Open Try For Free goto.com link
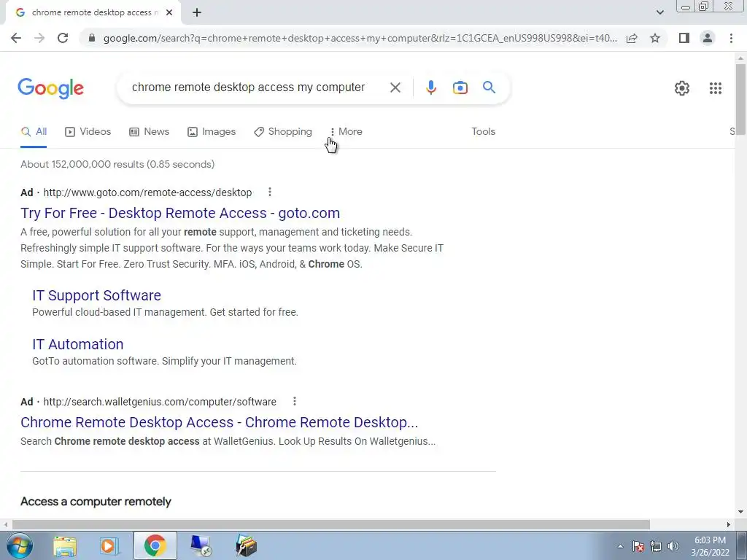 pos(180,213)
